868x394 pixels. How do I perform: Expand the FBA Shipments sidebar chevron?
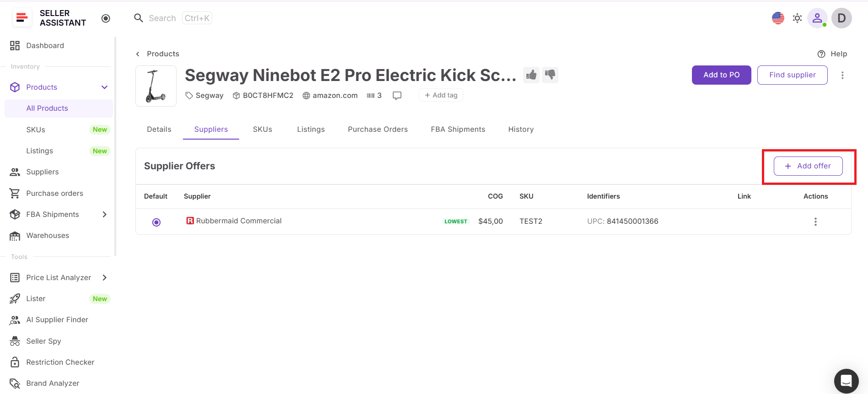click(105, 215)
